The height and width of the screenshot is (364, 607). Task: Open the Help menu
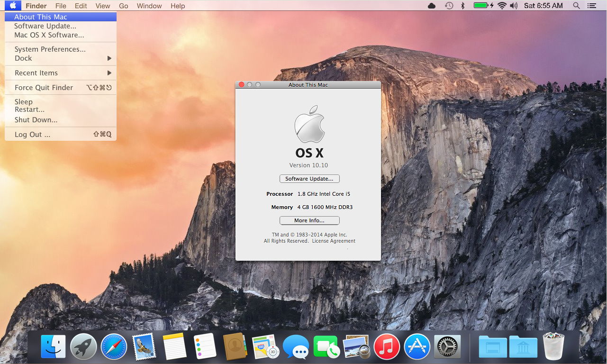coord(178,6)
